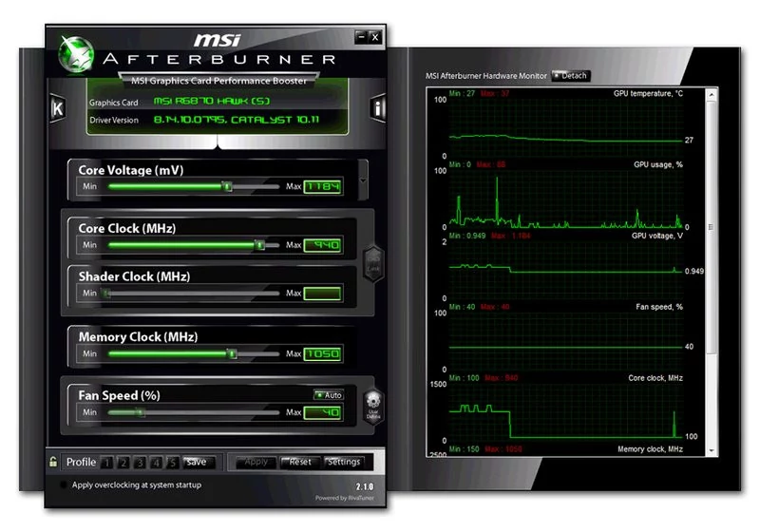
Task: Click the monitor scrollbar down arrow
Action: tap(711, 450)
